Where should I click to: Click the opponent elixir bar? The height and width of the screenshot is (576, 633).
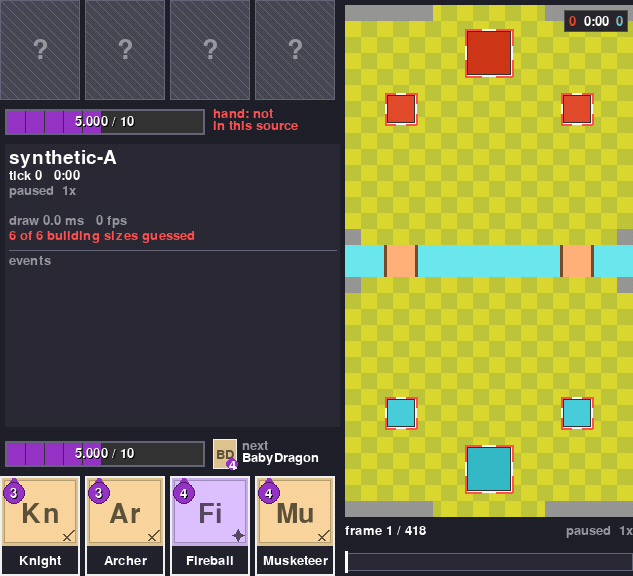pos(105,121)
